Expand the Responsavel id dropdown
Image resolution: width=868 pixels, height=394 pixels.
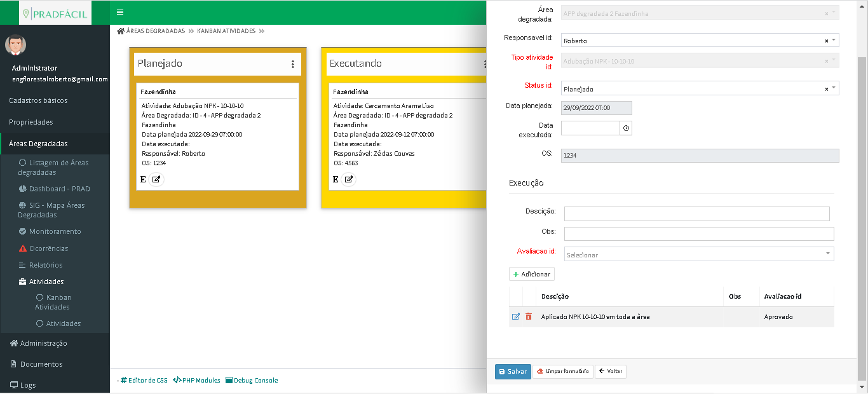pos(834,40)
